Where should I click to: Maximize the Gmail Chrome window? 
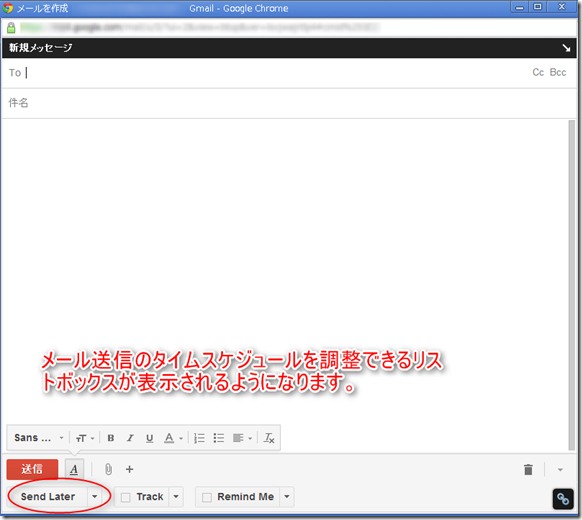(x=538, y=7)
